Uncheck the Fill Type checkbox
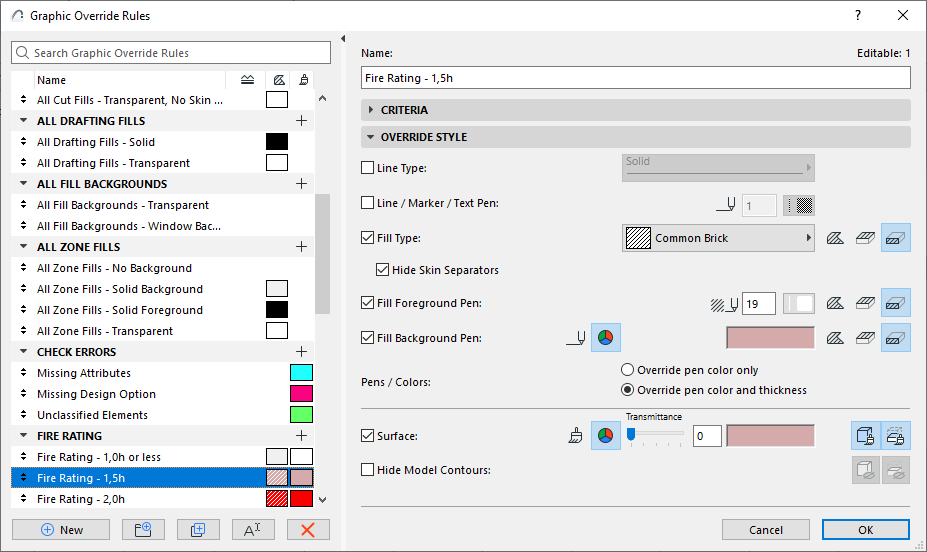 tap(367, 238)
